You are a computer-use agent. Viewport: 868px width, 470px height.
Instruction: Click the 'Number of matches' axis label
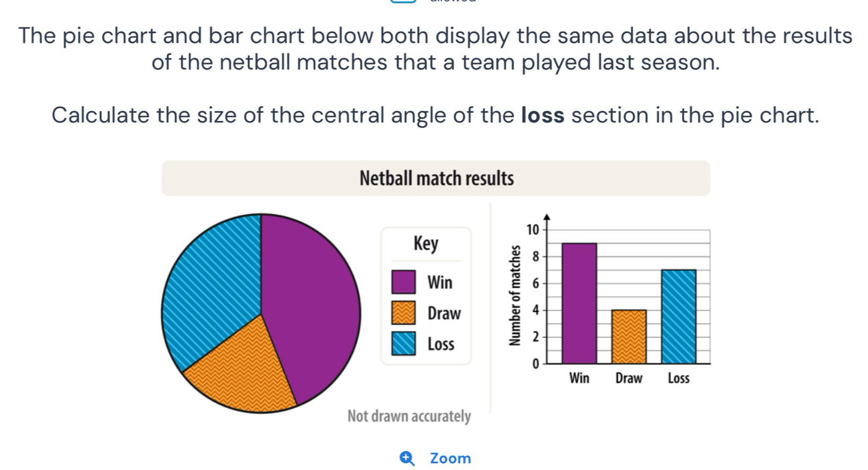pyautogui.click(x=514, y=298)
